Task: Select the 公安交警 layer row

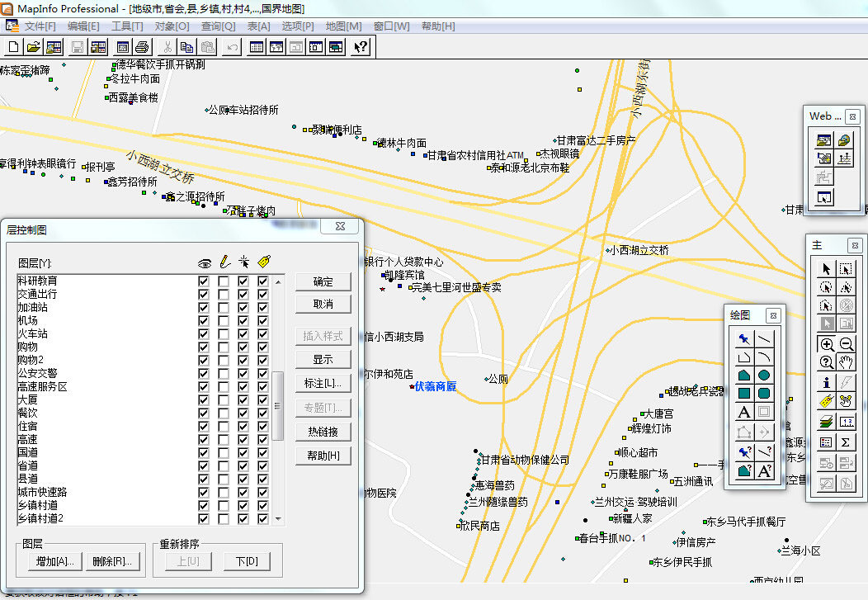Action: [144, 373]
